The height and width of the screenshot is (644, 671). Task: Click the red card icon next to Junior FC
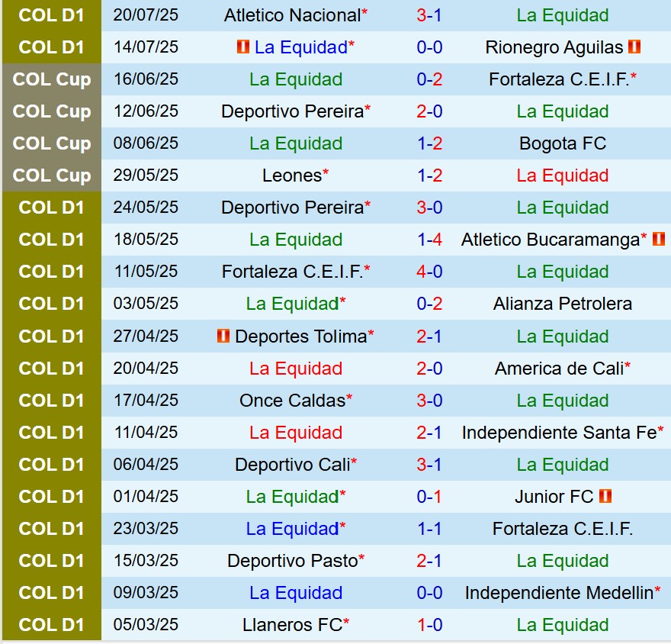tap(605, 497)
